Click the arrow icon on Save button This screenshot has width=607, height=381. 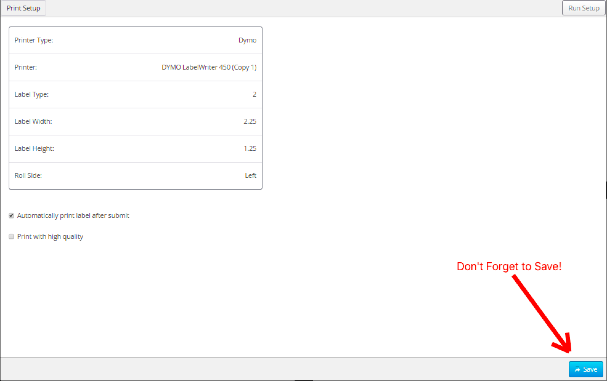click(x=578, y=370)
